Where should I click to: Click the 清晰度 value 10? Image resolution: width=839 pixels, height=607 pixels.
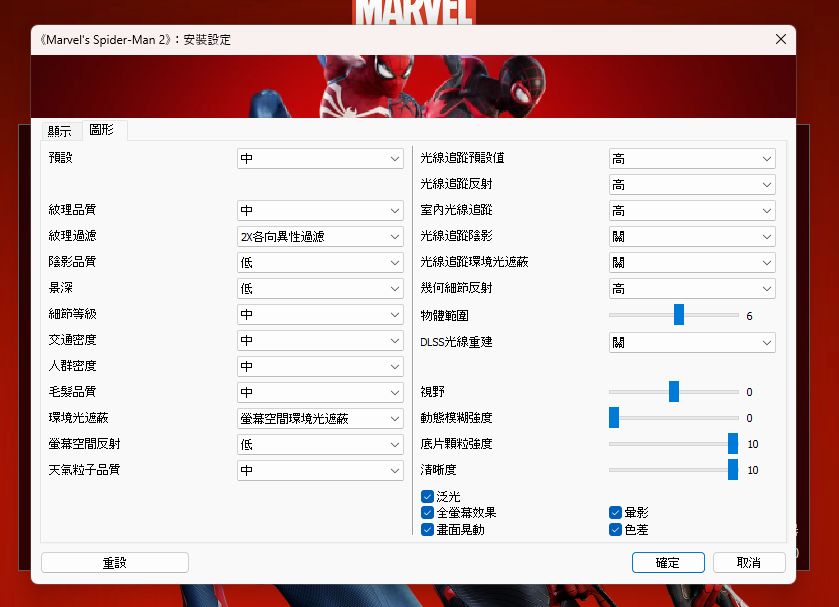coord(752,470)
